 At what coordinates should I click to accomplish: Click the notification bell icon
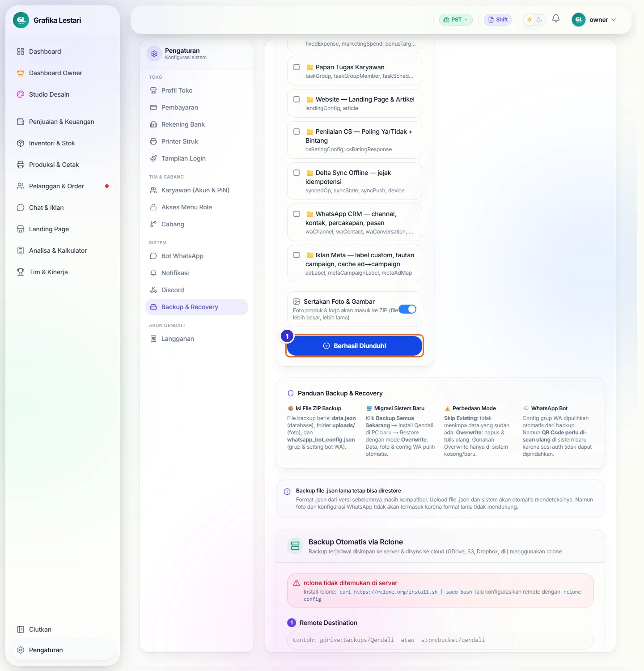pos(556,19)
